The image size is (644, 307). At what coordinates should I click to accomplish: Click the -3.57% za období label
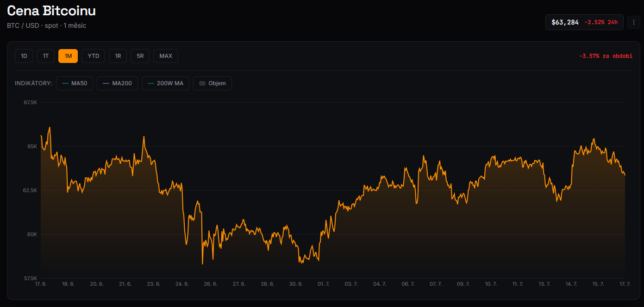click(x=606, y=56)
